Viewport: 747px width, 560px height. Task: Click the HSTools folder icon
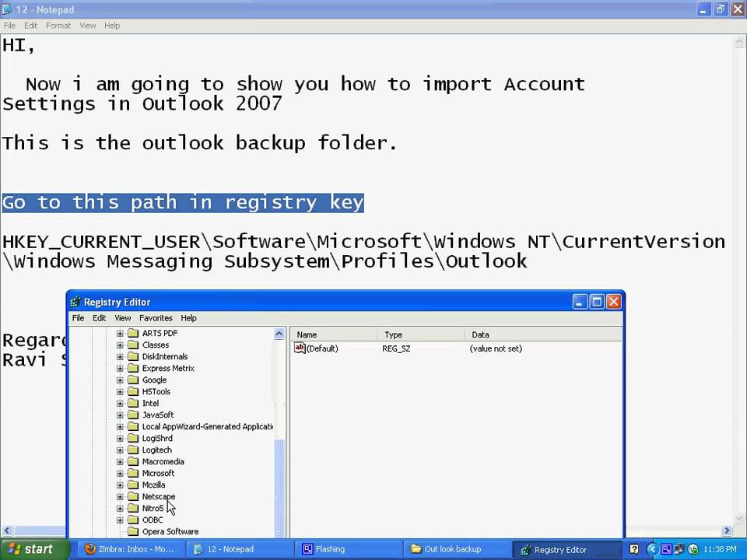pos(133,391)
